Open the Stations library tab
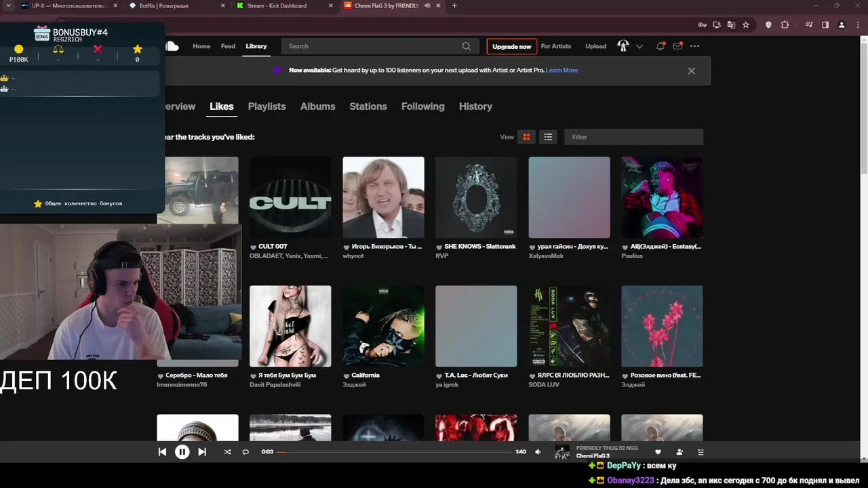 tap(368, 106)
